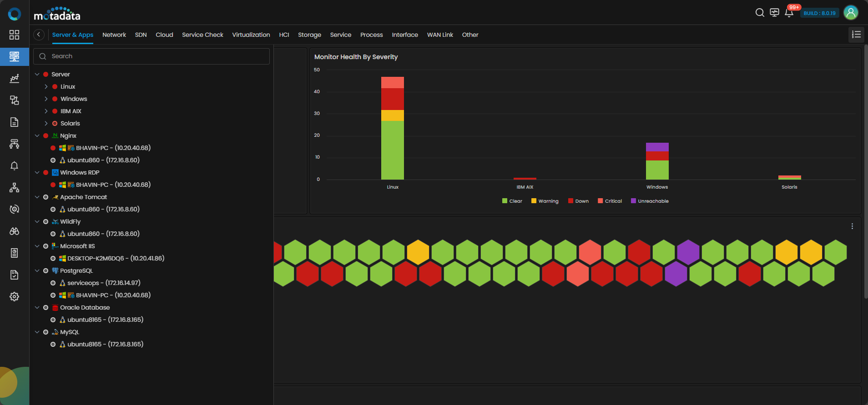Switch to the WAN Link tab
This screenshot has height=405, width=868.
point(440,35)
